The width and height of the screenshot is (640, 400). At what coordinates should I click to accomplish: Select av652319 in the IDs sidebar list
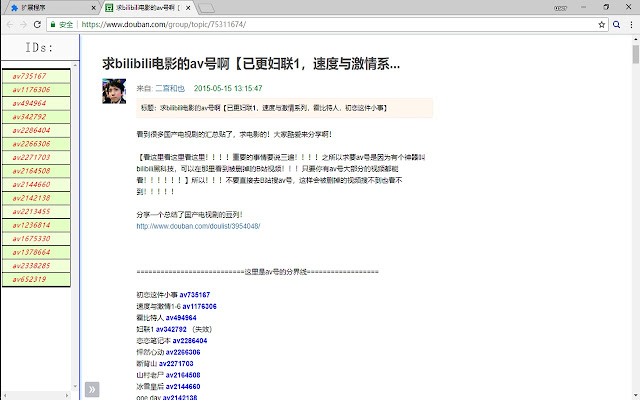click(36, 279)
